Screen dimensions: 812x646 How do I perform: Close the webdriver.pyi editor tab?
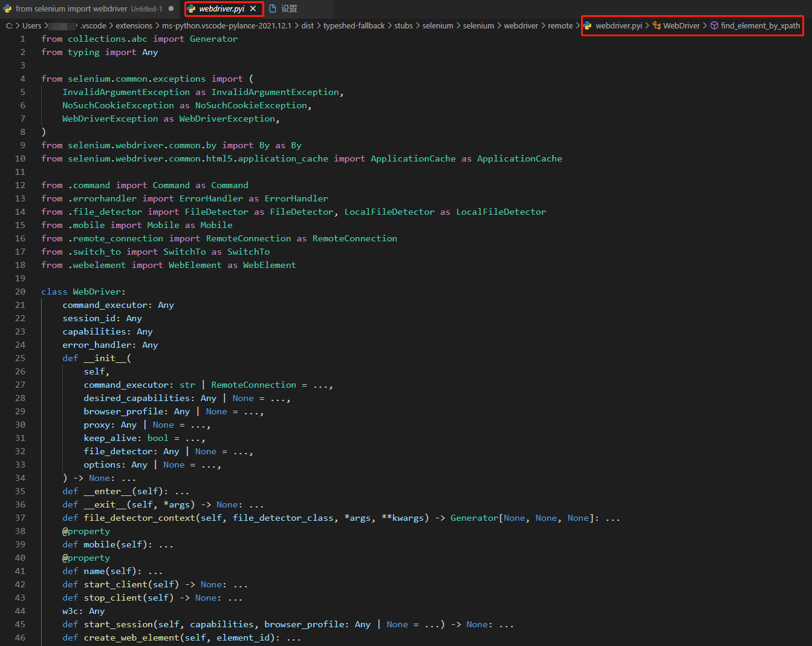253,8
